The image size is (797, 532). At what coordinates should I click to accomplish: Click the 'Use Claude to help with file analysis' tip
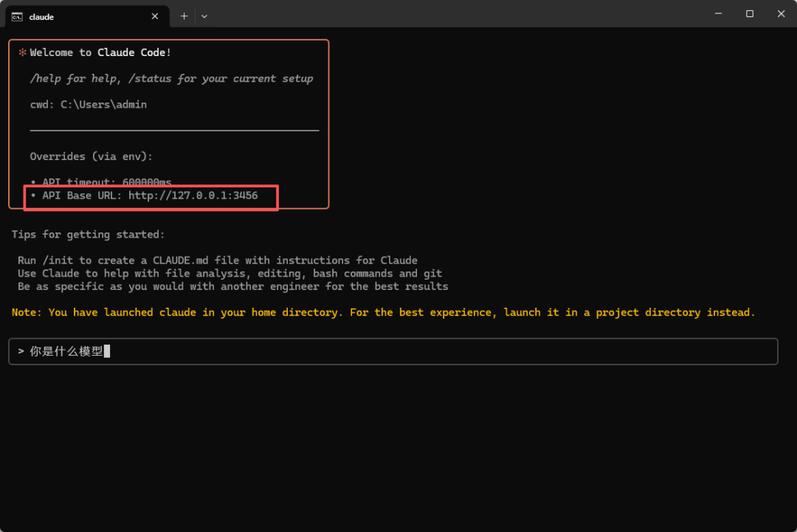coord(230,273)
